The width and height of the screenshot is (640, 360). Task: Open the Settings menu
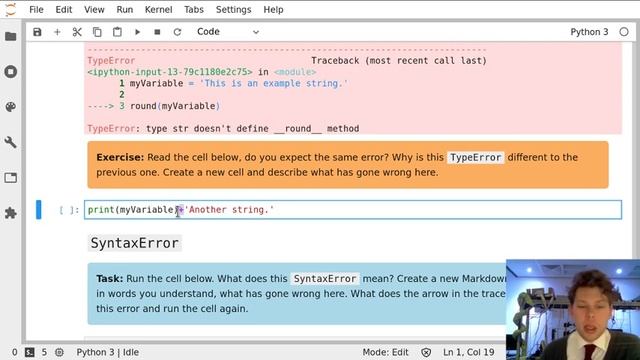[x=233, y=9]
